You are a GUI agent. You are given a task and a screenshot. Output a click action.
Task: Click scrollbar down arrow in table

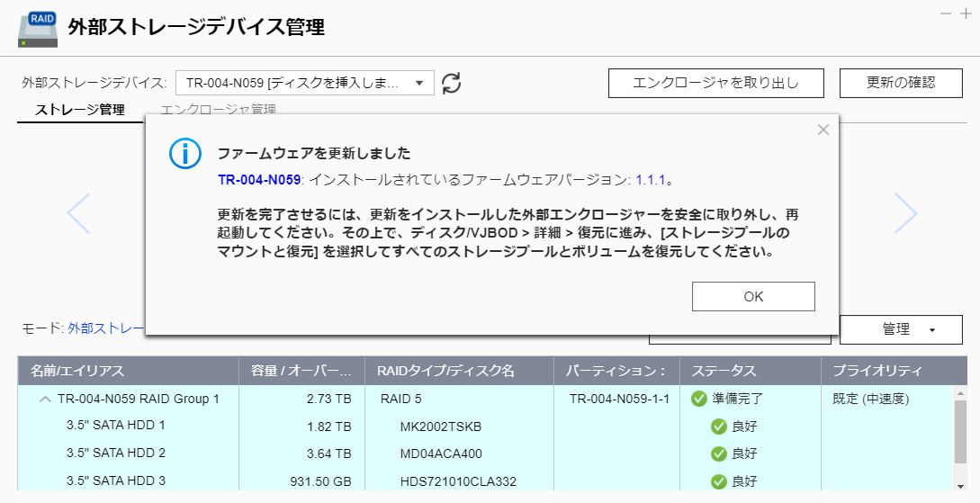coord(961,486)
